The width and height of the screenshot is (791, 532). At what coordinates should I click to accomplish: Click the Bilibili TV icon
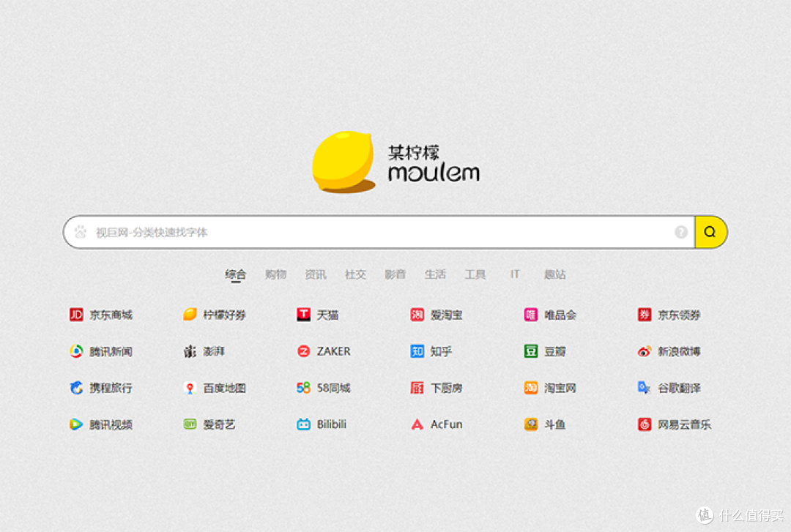tap(303, 424)
